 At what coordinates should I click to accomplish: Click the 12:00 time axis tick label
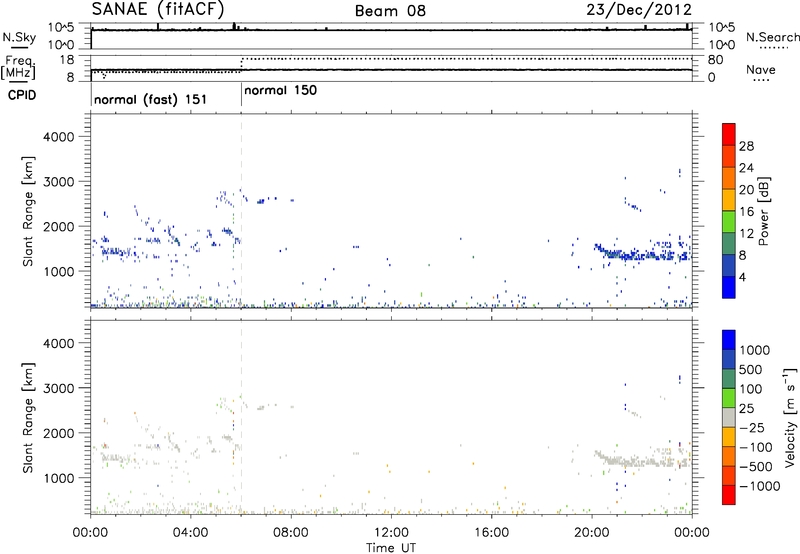(x=391, y=533)
